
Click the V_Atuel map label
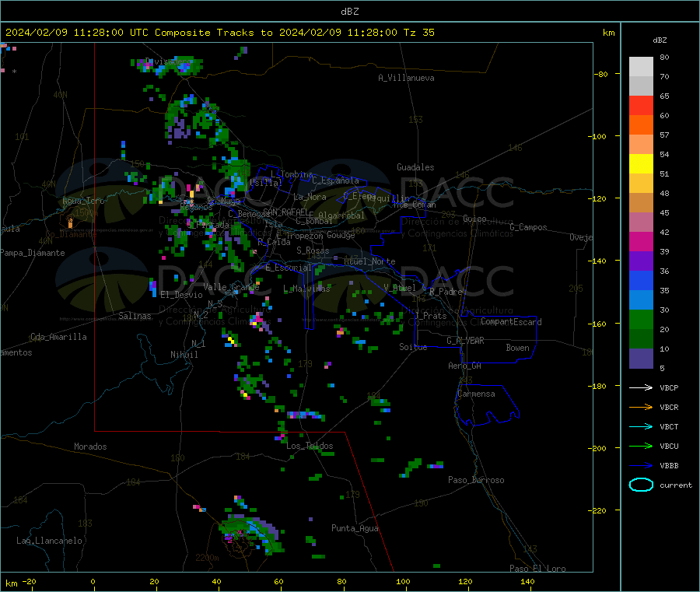pos(400,288)
